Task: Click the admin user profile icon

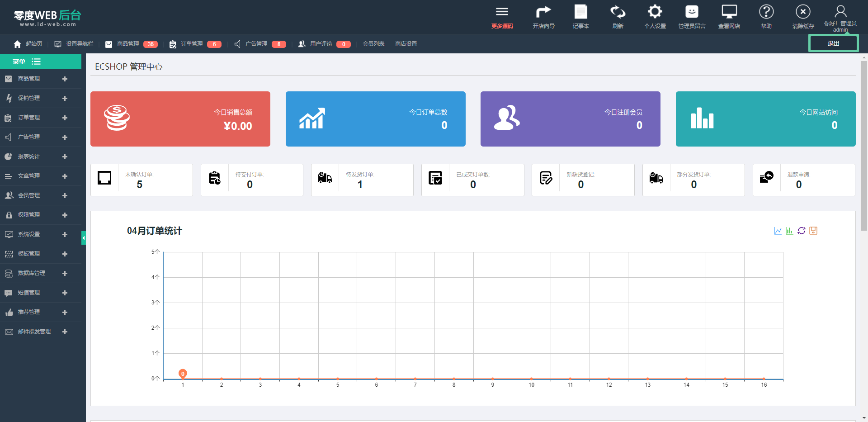Action: [840, 11]
